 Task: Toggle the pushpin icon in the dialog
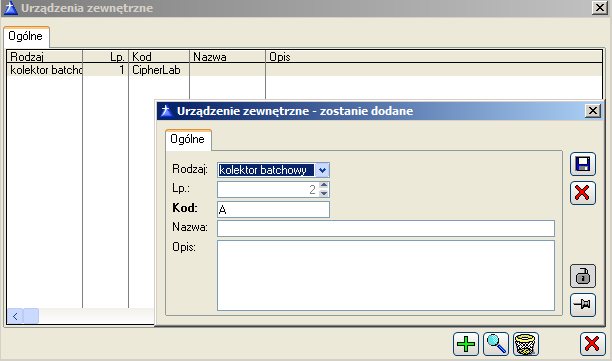(583, 305)
